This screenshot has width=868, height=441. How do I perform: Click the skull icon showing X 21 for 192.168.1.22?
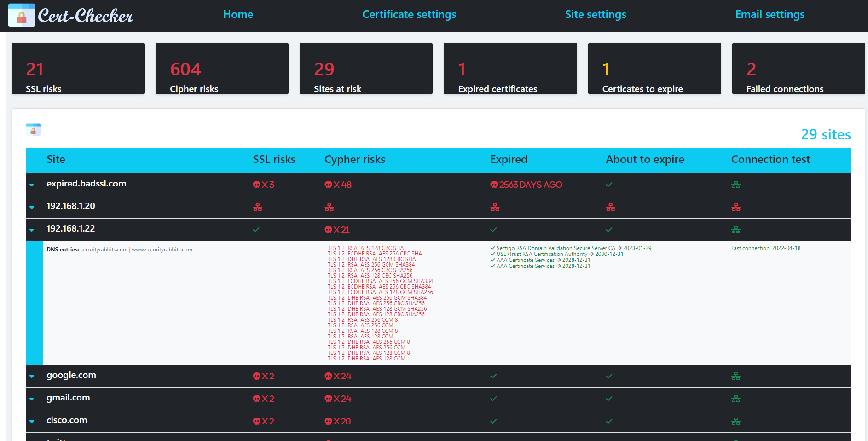tap(328, 229)
